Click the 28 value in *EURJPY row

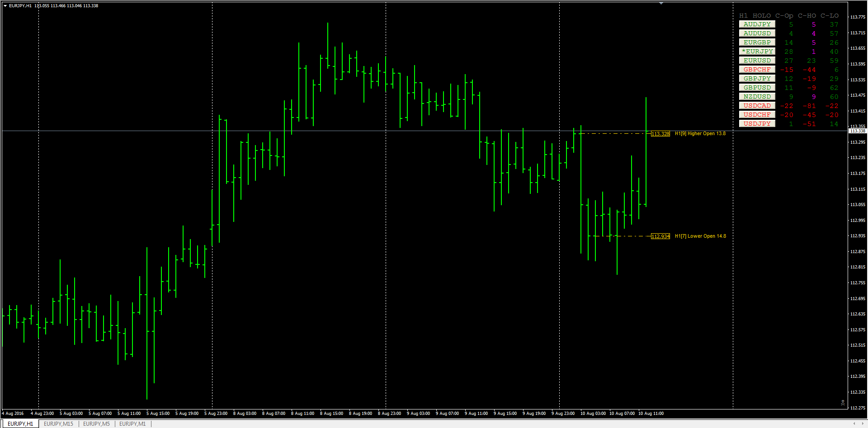click(x=789, y=52)
